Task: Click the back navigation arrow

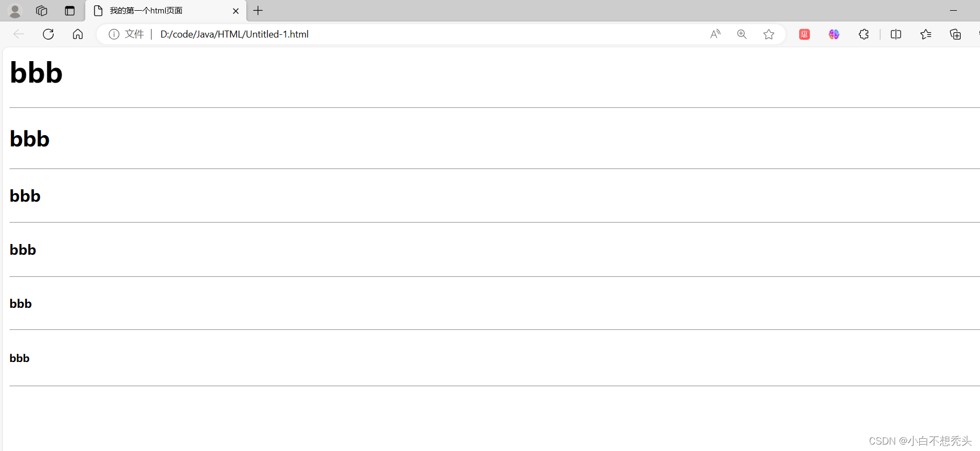Action: click(19, 34)
